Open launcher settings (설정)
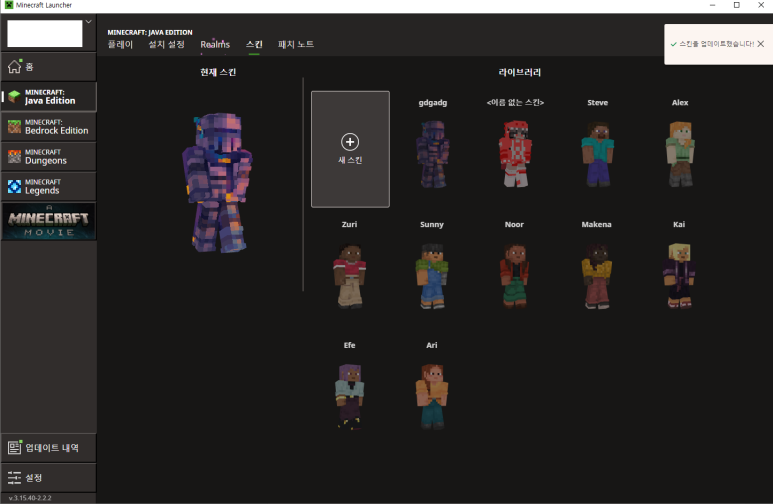This screenshot has height=504, width=773. pyautogui.click(x=48, y=477)
